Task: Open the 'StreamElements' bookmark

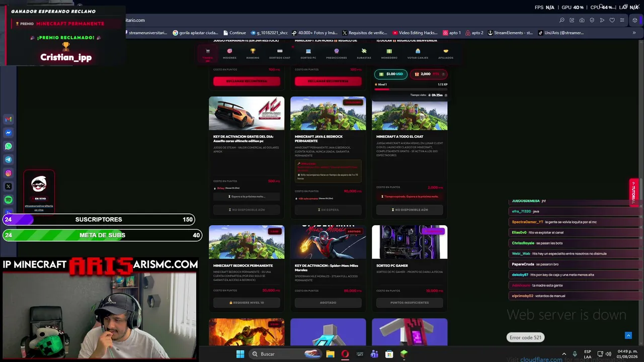Action: click(x=510, y=33)
